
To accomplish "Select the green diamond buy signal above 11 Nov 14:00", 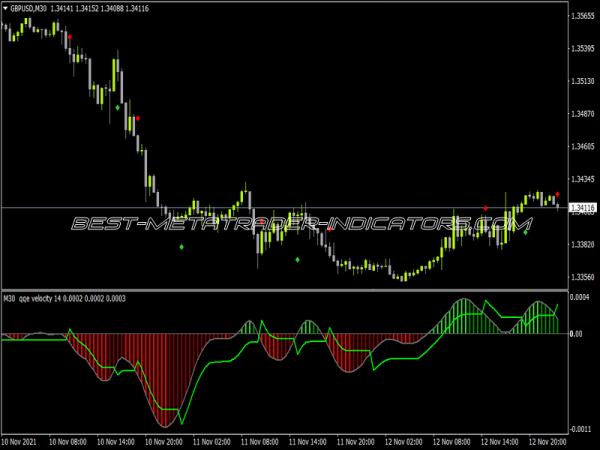I will [298, 260].
